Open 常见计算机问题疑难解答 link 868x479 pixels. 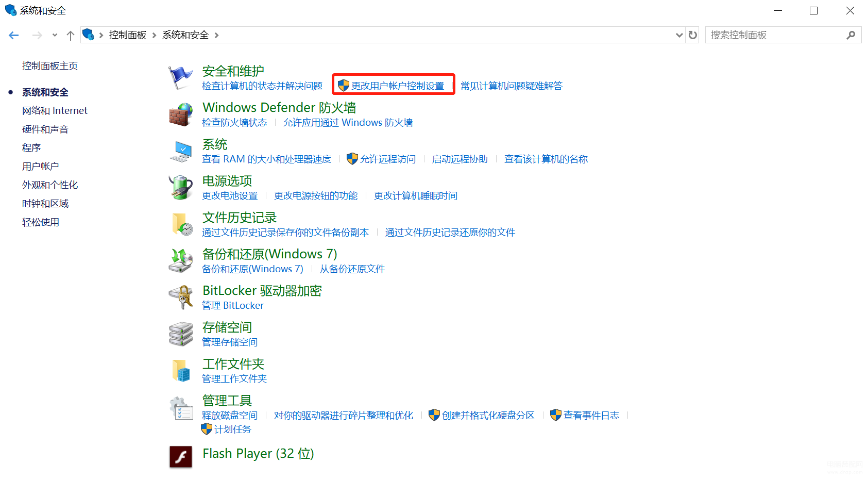click(x=512, y=86)
